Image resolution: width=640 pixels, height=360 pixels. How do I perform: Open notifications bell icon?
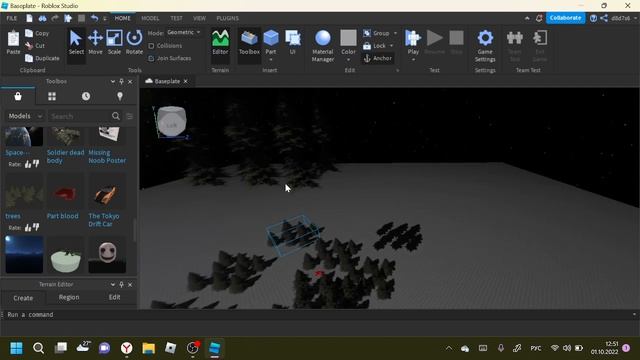click(539, 18)
